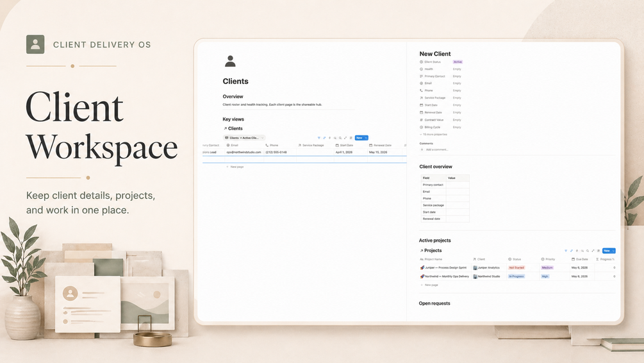Click the Client Status property icon
644x363 pixels.
coord(421,62)
